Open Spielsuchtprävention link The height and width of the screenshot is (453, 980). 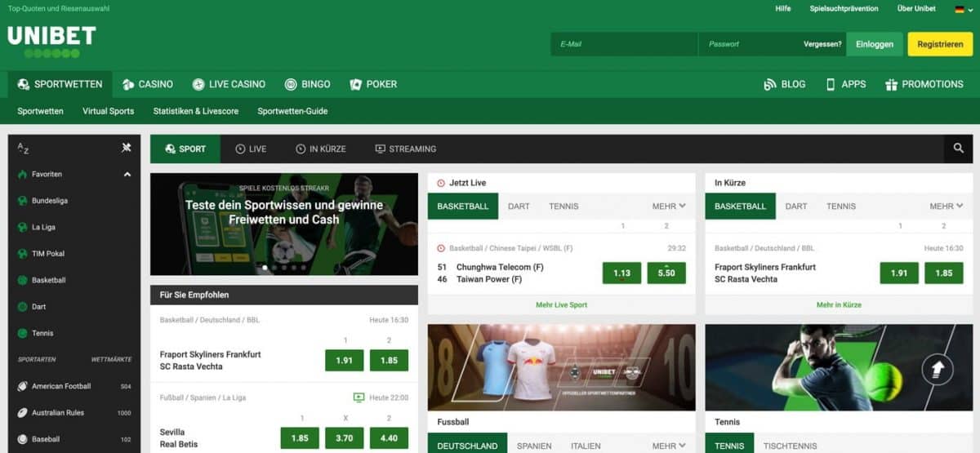coord(844,8)
